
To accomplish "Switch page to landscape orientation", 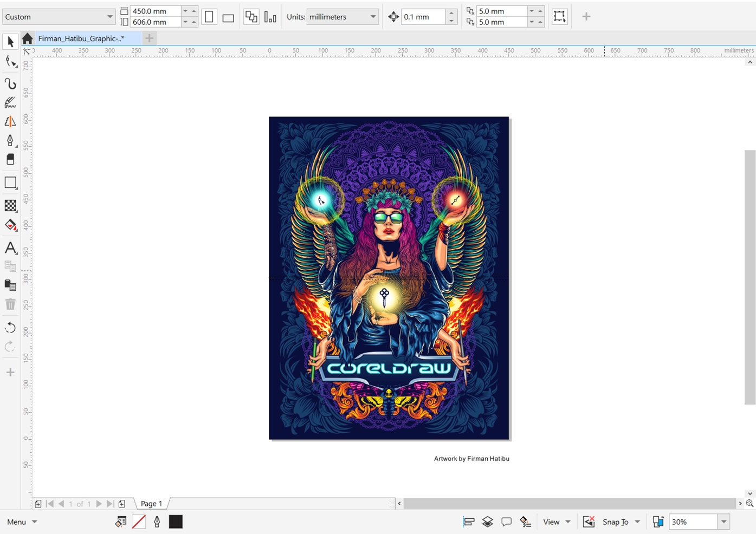I will click(228, 17).
